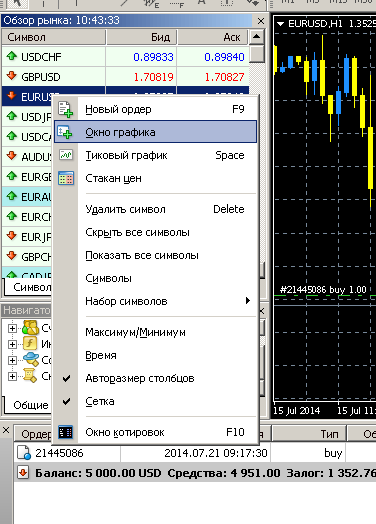Click the New Order icon in context menu

point(66,110)
